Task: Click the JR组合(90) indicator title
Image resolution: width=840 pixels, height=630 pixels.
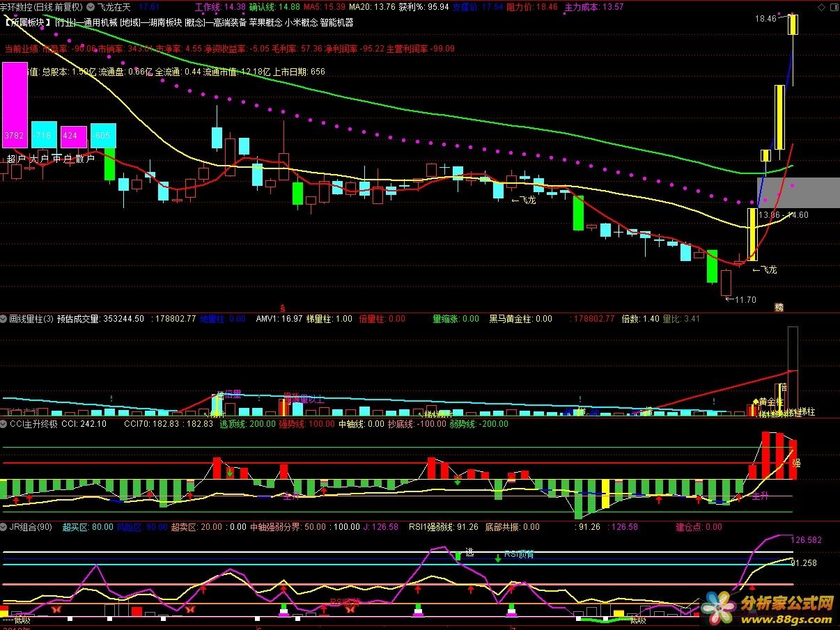Action: 31,527
